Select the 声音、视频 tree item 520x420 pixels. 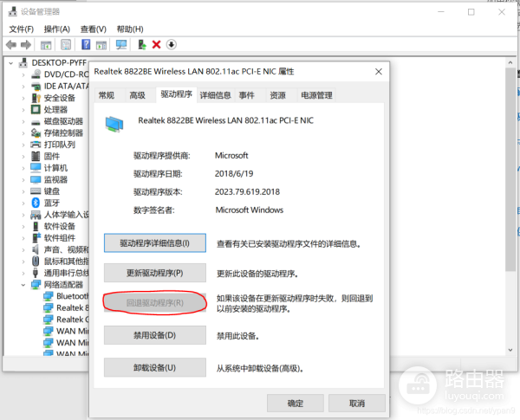61,249
